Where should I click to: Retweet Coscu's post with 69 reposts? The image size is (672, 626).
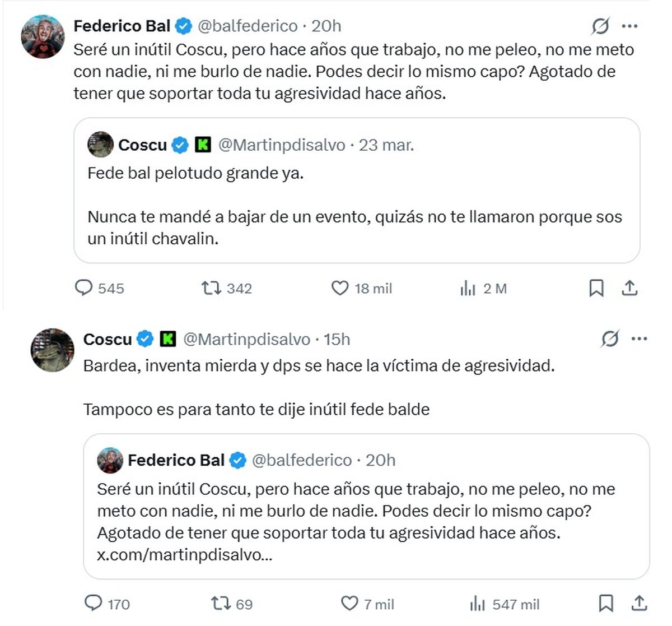point(220,604)
